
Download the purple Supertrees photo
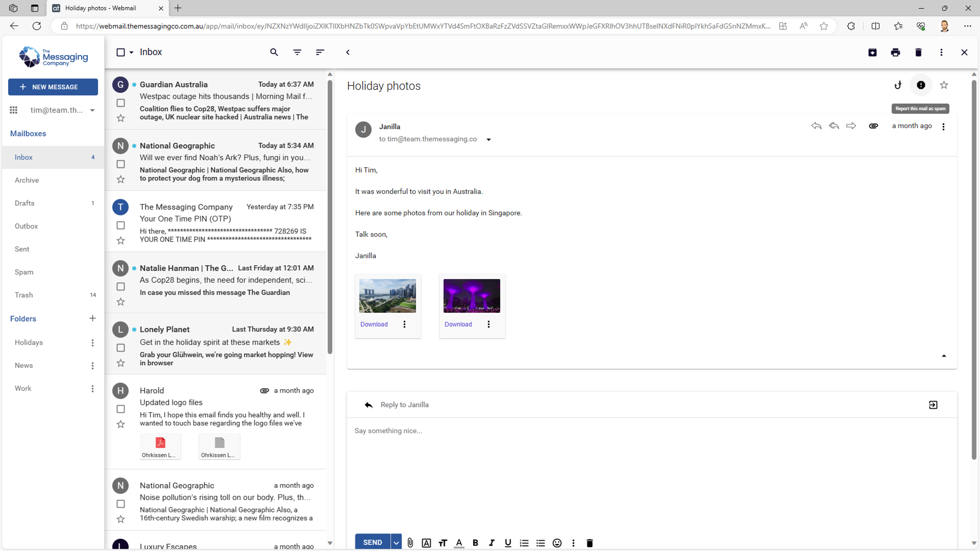458,324
